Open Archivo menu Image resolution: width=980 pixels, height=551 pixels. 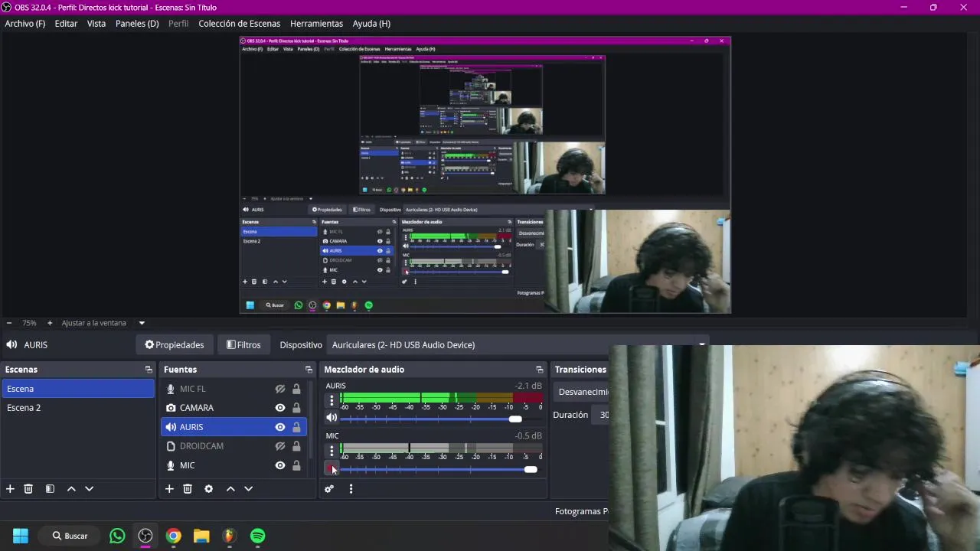click(x=25, y=24)
